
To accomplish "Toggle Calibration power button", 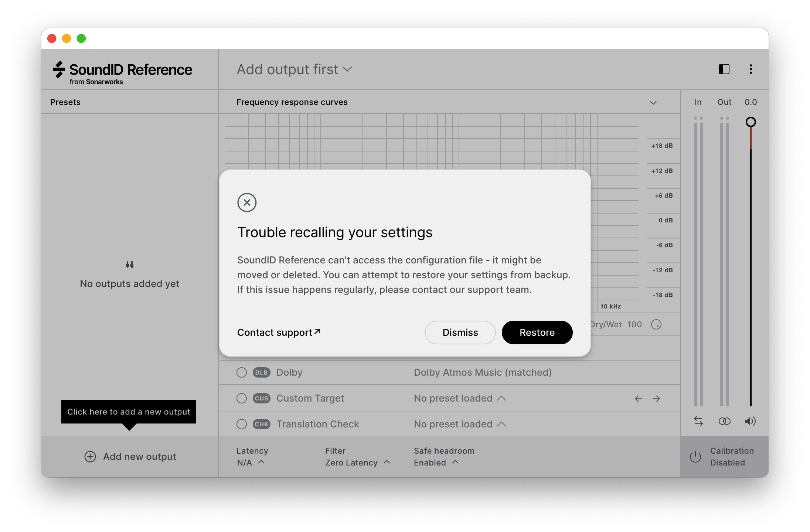I will (695, 457).
